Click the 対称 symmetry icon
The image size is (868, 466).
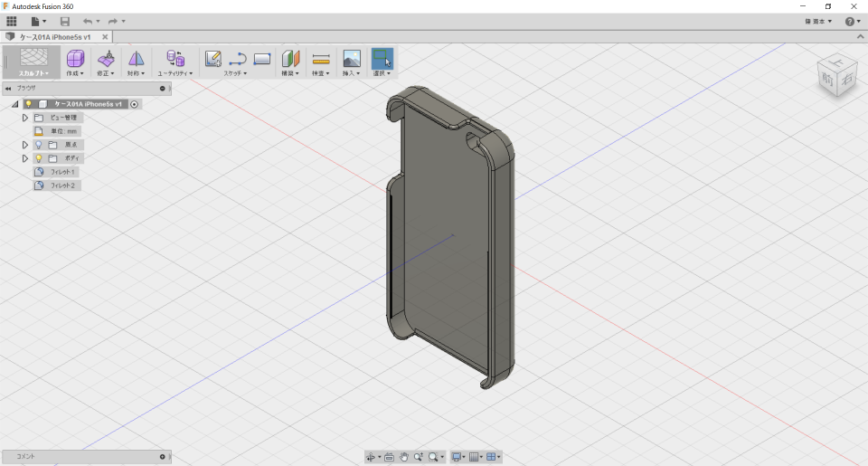137,58
